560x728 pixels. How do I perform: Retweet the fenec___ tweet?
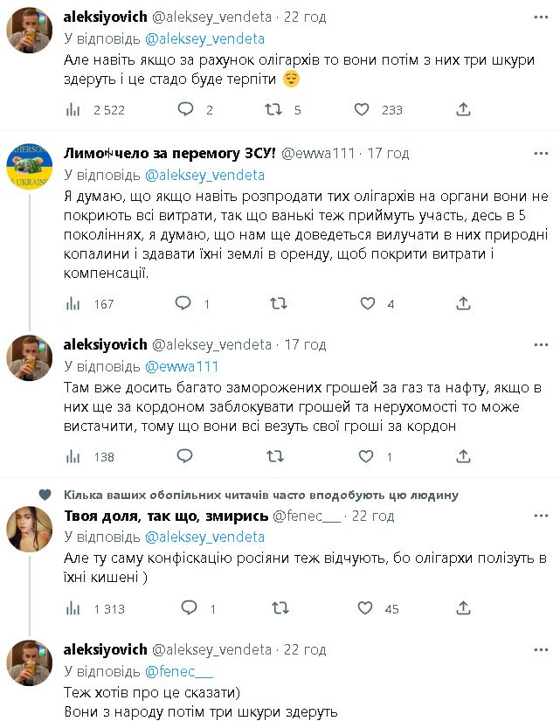279,608
